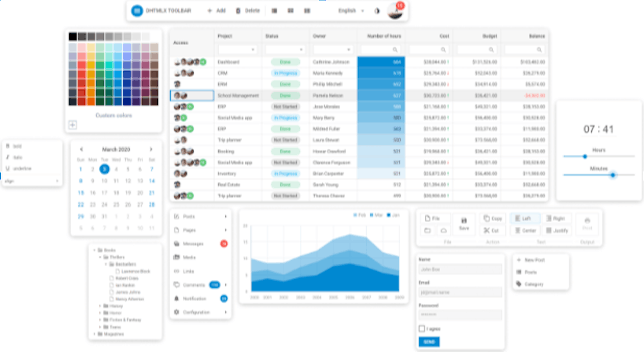This screenshot has width=644, height=353.
Task: Click the Cut scissors button
Action: 491,231
